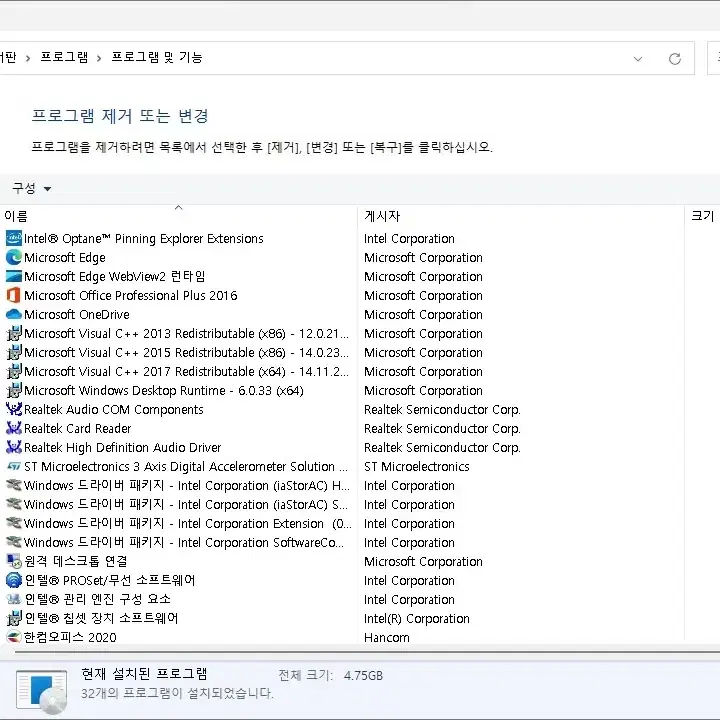This screenshot has height=720, width=720.
Task: Sort by the 이름 column header
Action: 179,216
